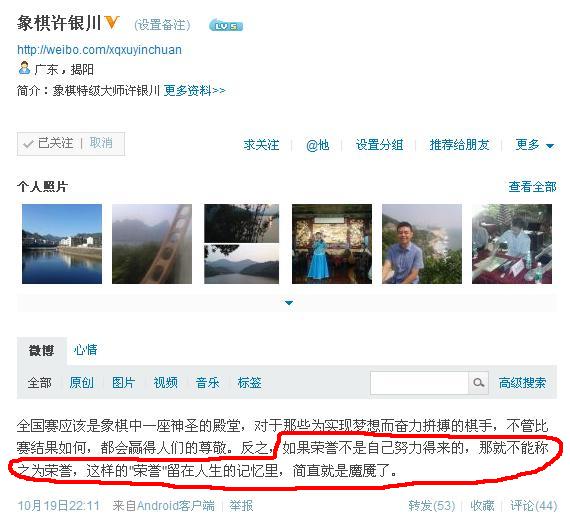Select the 微博 tab
Screen dimensions: 570x520
click(41, 351)
